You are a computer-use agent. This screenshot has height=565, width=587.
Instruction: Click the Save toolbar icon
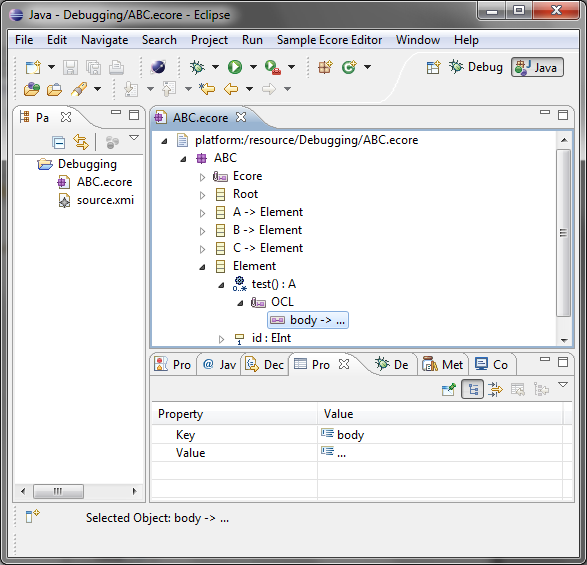point(70,67)
